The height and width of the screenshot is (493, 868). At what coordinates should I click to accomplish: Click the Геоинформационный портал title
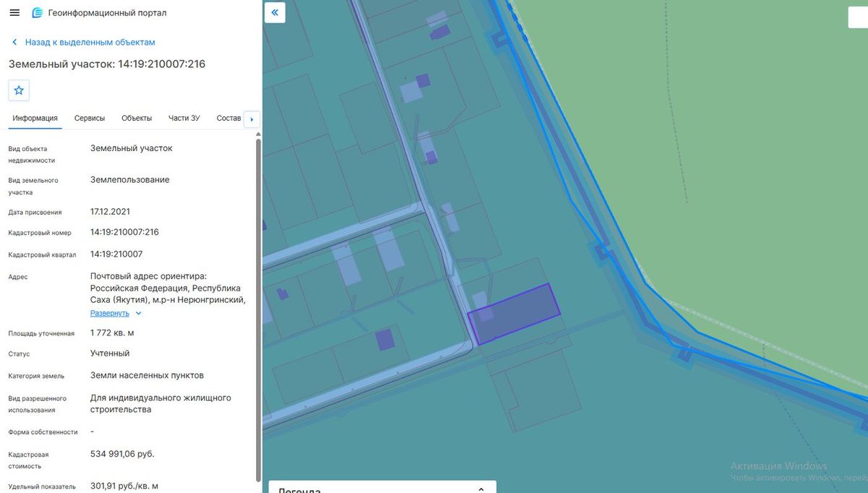point(106,13)
